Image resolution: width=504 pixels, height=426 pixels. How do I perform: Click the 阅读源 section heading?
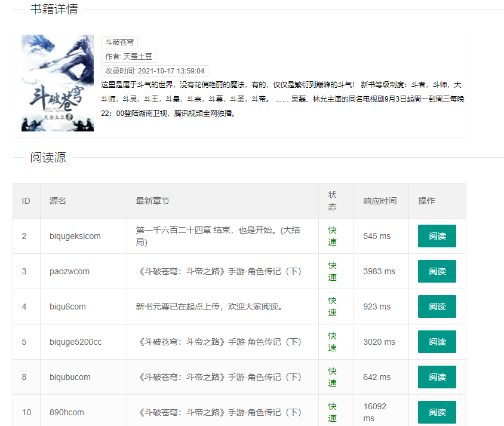[48, 158]
